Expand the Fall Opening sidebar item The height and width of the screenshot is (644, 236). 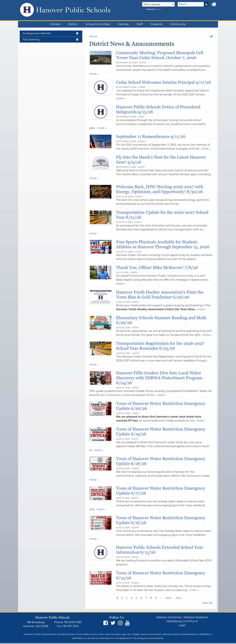(51, 40)
